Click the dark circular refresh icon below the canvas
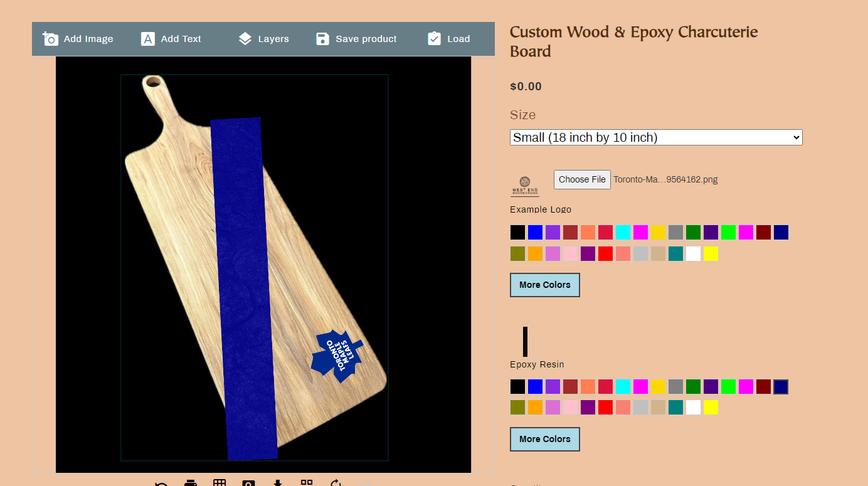 [x=336, y=483]
